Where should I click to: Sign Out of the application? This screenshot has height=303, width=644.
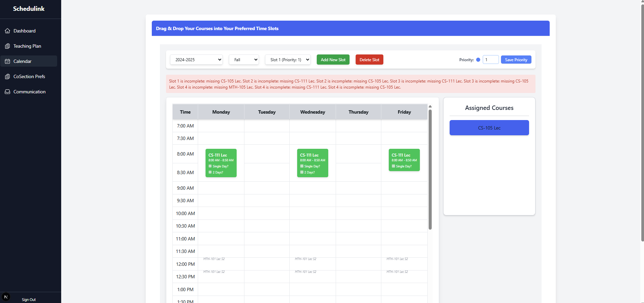click(x=29, y=300)
